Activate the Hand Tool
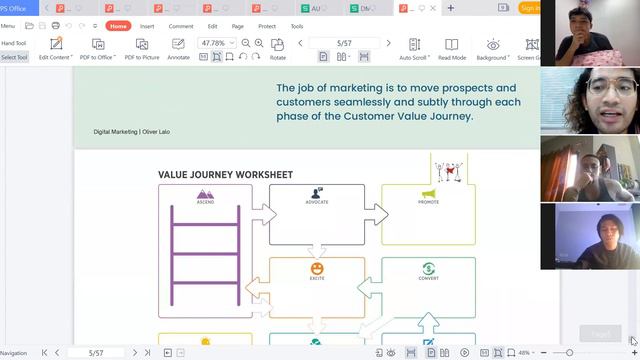The width and height of the screenshot is (640, 360). [x=14, y=43]
